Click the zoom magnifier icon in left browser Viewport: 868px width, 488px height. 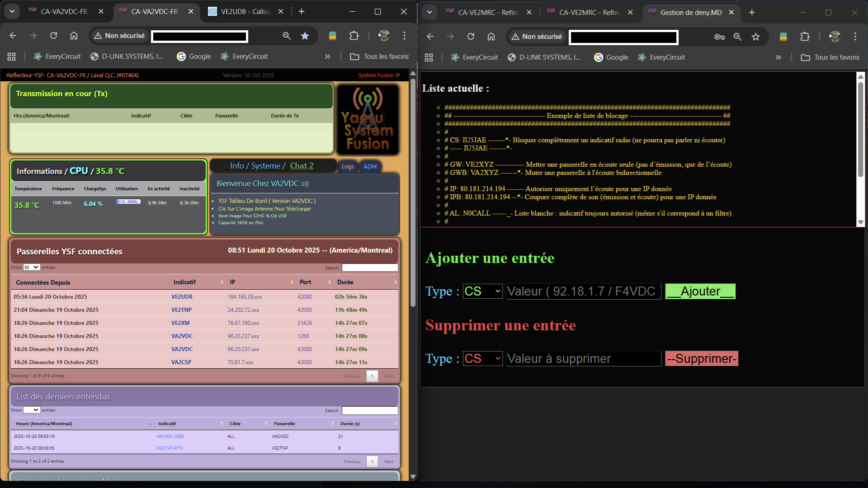287,36
